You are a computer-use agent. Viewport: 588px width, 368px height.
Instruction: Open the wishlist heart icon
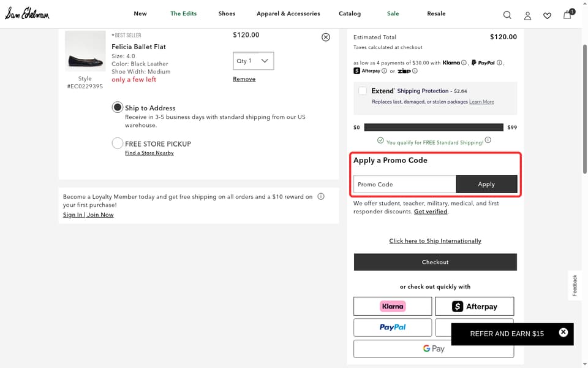547,15
